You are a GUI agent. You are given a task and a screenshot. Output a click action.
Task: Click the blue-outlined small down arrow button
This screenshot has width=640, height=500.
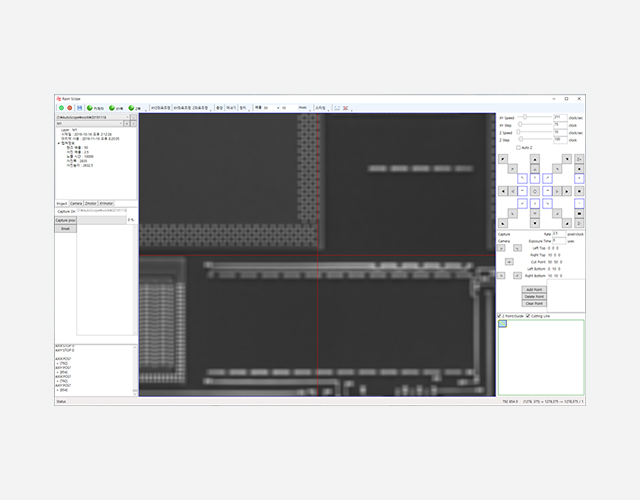coord(535,204)
